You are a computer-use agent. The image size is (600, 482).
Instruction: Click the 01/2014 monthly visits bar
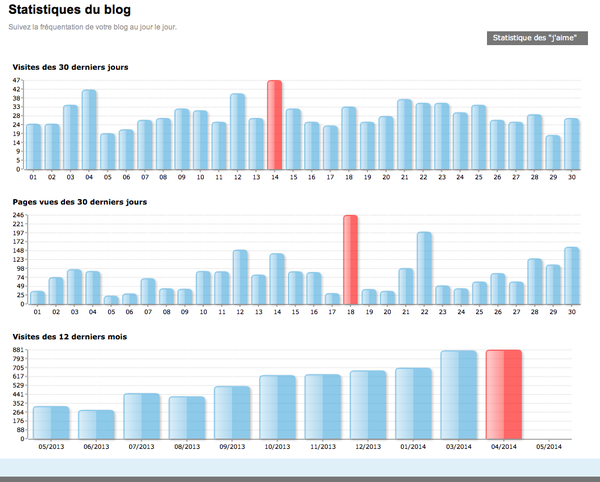413,403
